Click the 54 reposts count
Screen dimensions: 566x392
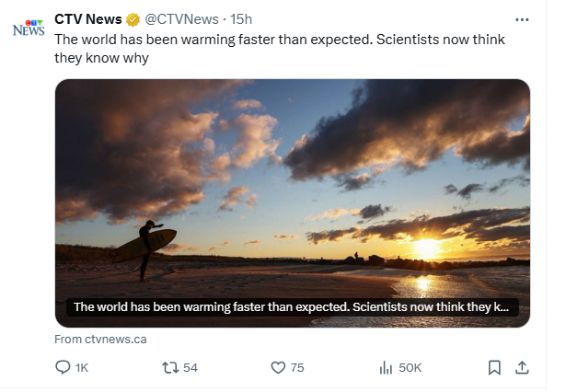point(191,368)
